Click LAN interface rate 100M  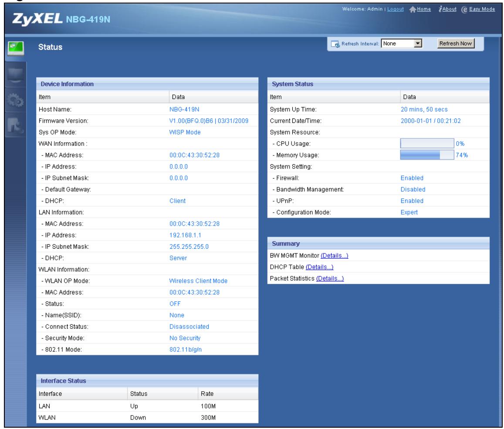(x=208, y=406)
